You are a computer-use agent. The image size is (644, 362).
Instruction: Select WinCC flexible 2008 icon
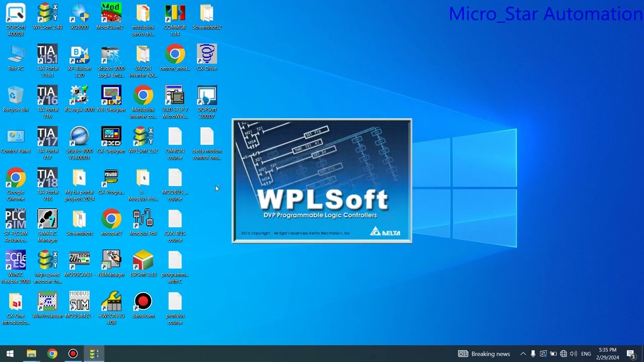pyautogui.click(x=16, y=266)
